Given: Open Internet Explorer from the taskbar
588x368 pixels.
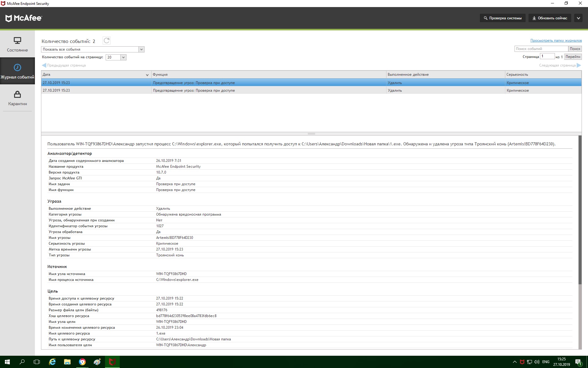Looking at the screenshot, I should tap(52, 362).
